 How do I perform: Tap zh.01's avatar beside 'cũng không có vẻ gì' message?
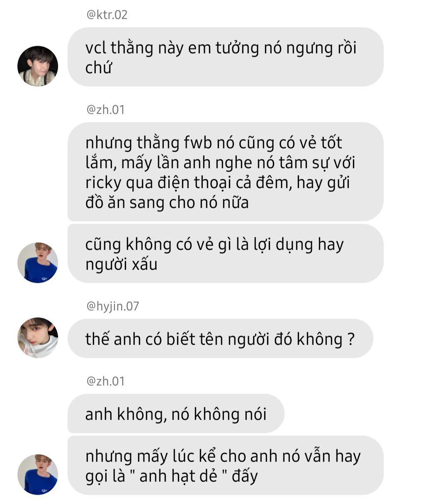coord(37,263)
